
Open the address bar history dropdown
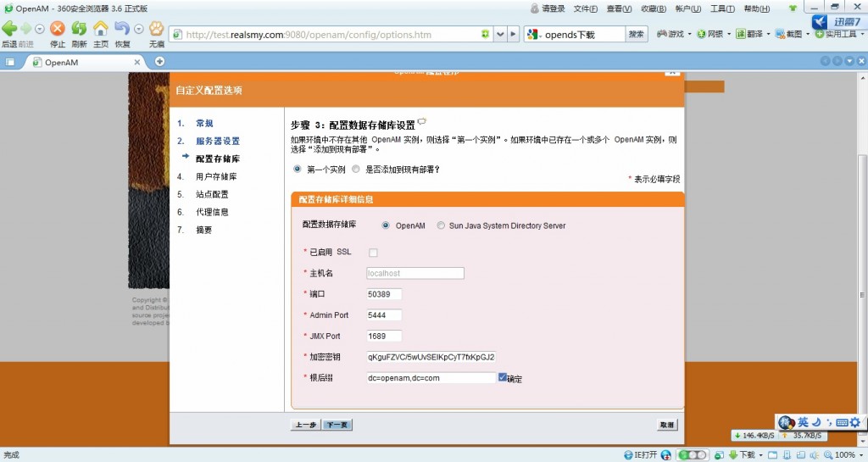[x=500, y=34]
